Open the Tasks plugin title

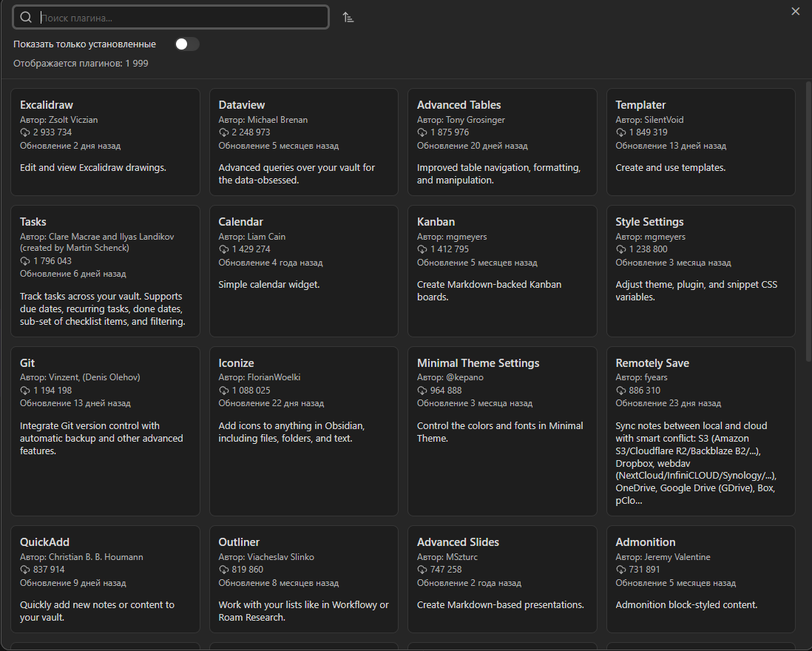pos(33,222)
